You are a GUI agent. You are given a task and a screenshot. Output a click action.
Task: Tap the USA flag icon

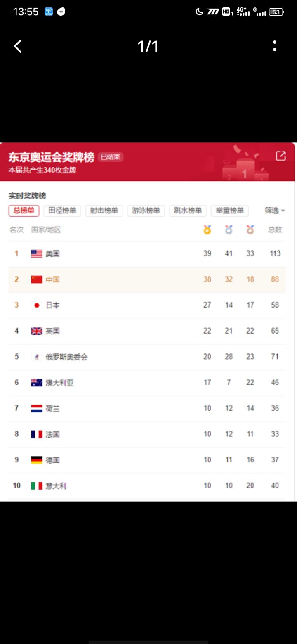click(x=37, y=253)
